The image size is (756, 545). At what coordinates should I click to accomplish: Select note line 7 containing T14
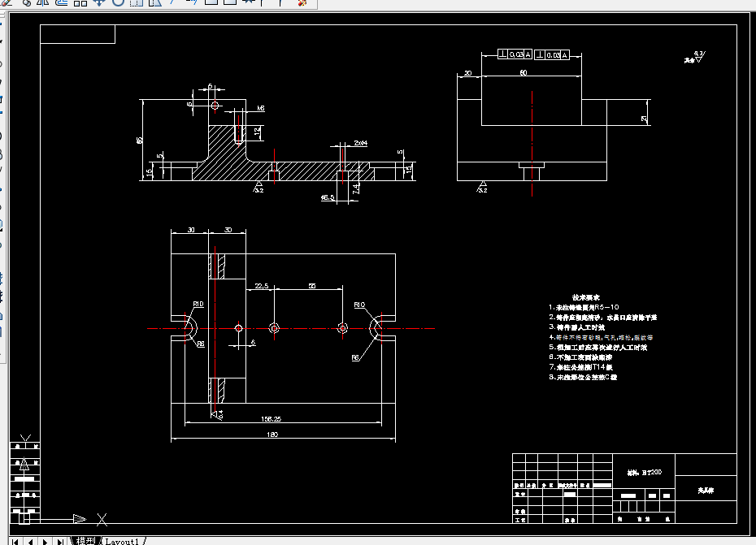point(581,367)
